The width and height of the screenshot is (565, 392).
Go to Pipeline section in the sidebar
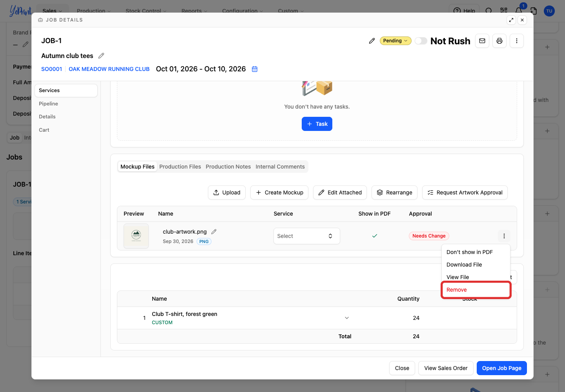pyautogui.click(x=66, y=103)
